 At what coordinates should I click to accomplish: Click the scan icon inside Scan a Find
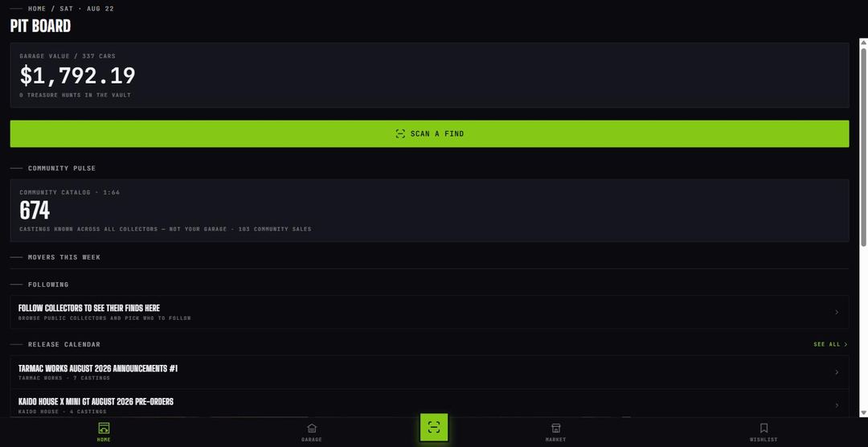[x=400, y=133]
